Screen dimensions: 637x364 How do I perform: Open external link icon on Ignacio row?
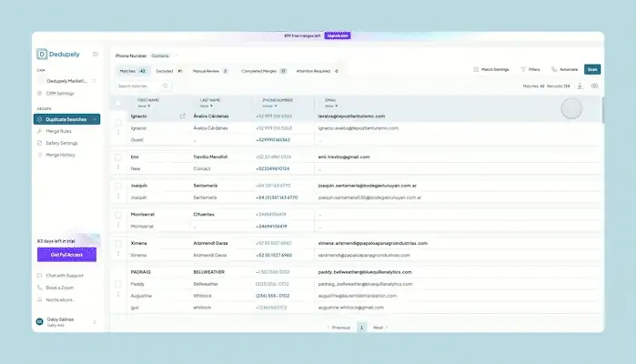pyautogui.click(x=182, y=116)
